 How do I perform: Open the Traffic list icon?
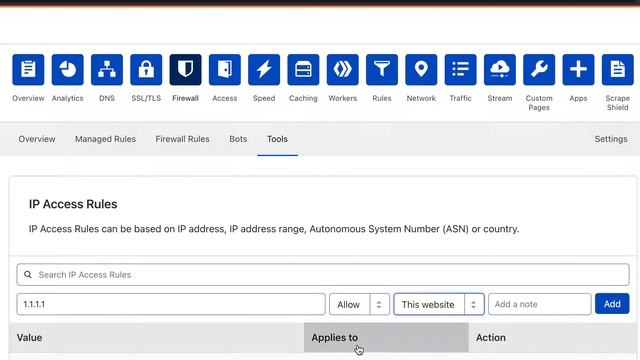[460, 69]
